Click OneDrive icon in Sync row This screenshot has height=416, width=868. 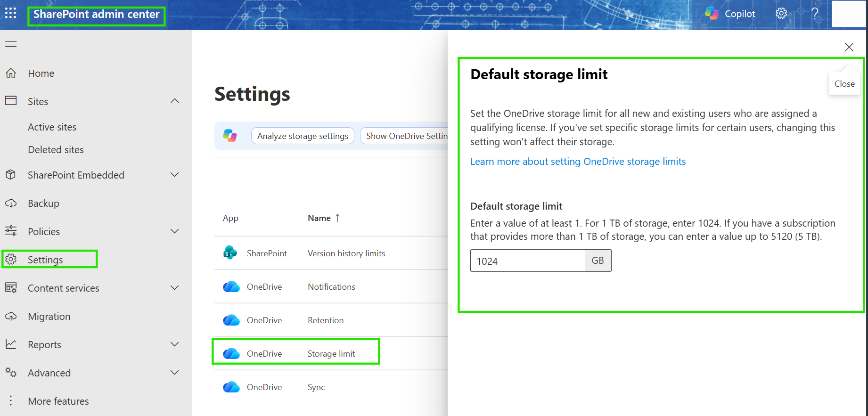(231, 387)
